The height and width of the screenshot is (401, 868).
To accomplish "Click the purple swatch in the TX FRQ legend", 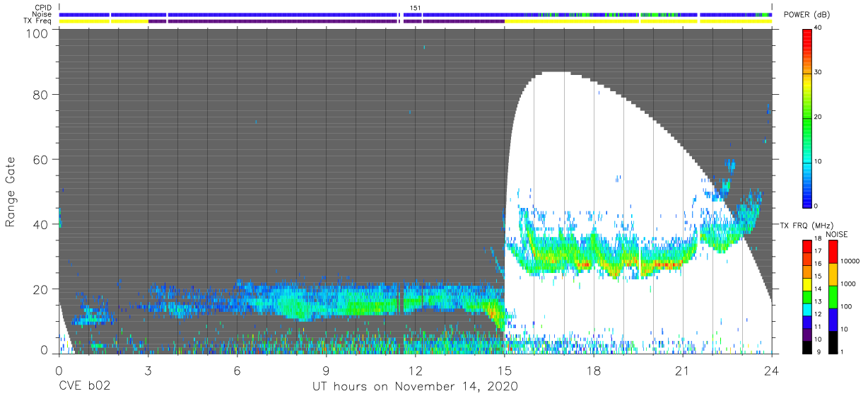I will 808,335.
